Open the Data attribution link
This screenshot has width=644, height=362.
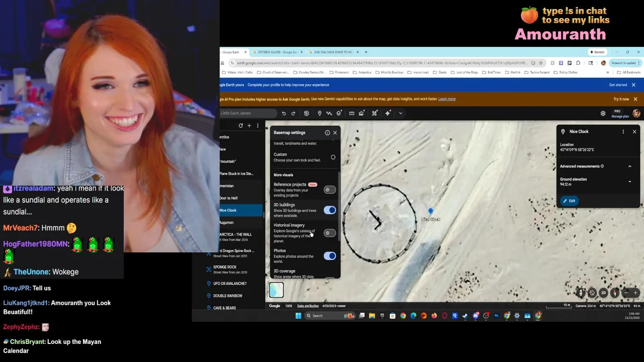tap(308, 306)
